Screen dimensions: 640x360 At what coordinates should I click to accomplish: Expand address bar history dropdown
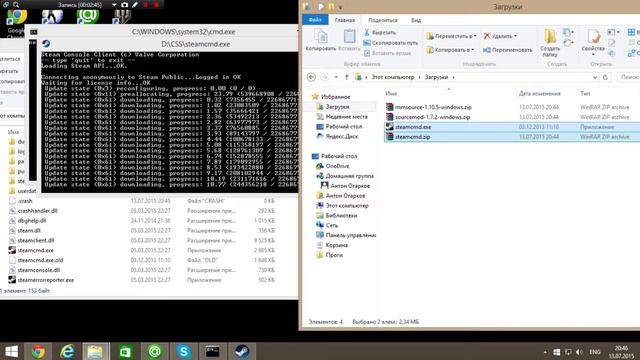[x=595, y=77]
